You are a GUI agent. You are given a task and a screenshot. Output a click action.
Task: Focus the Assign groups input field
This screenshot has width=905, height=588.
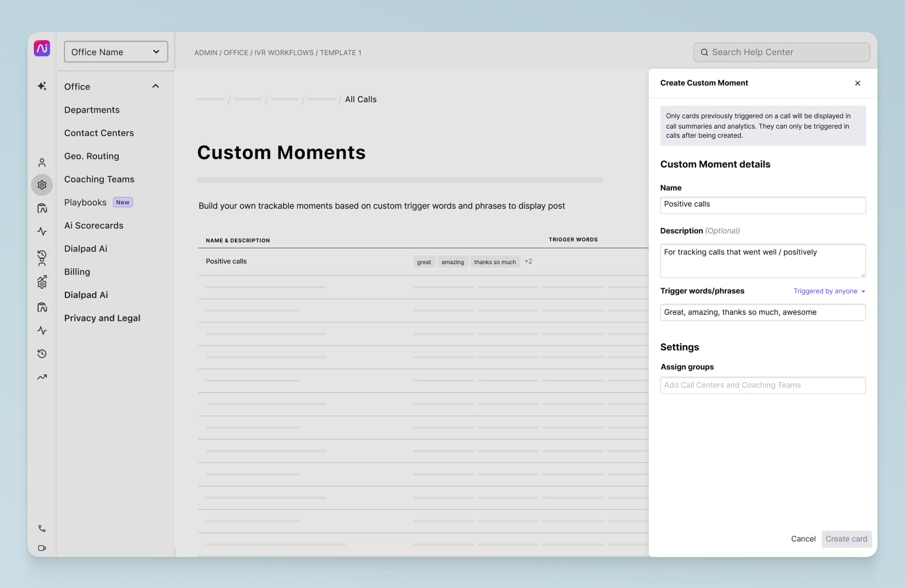click(x=763, y=385)
